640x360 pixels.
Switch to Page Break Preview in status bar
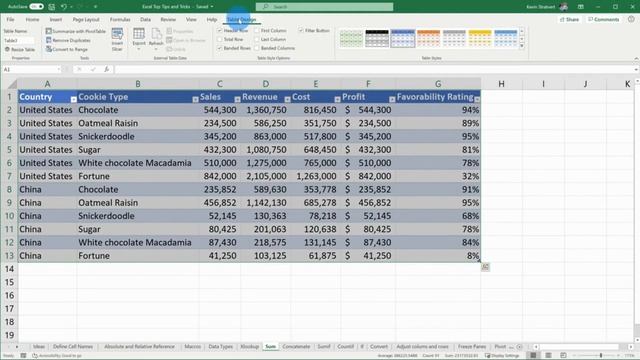(x=563, y=356)
